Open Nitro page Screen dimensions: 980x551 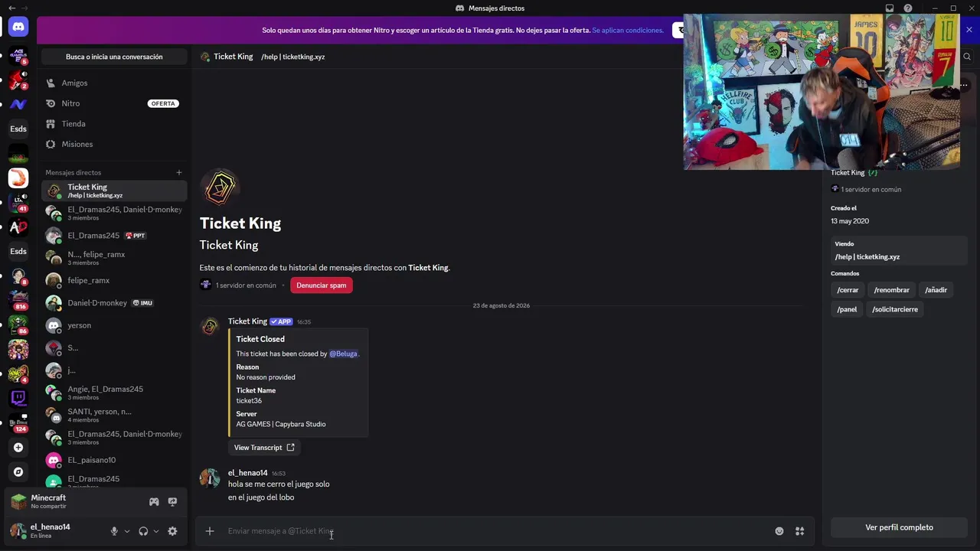114,103
